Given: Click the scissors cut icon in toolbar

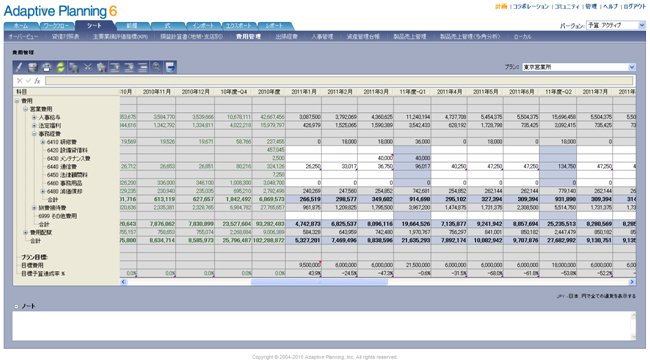Looking at the screenshot, I should 87,67.
